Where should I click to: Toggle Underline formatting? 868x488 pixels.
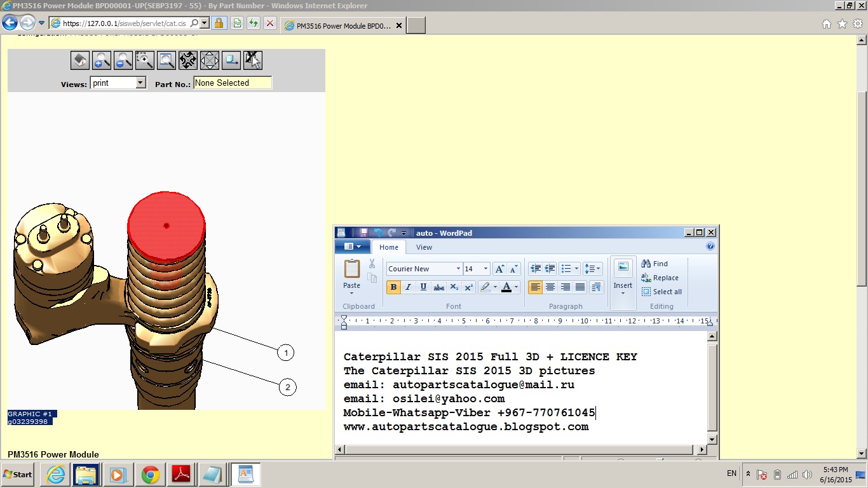[x=424, y=287]
